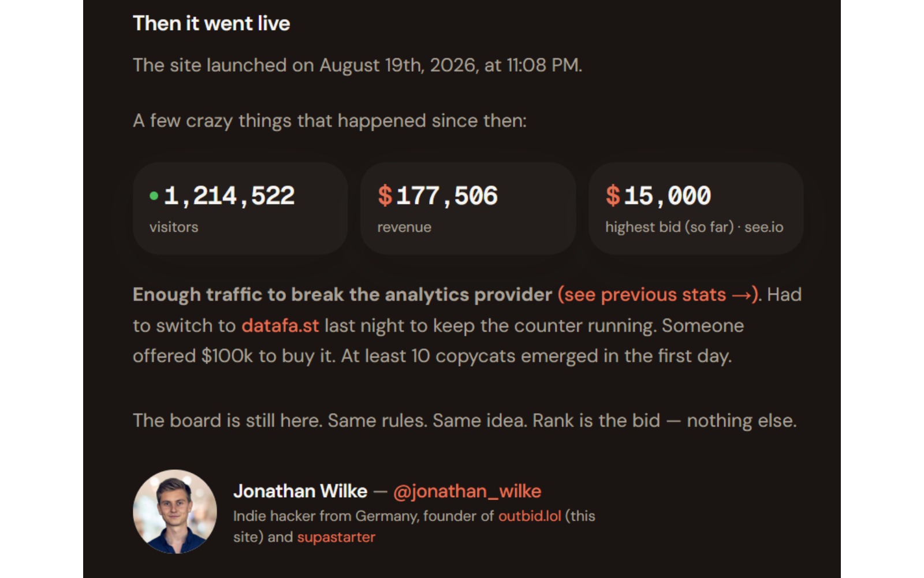924x578 pixels.
Task: Click the 'visitors' label
Action: [174, 227]
